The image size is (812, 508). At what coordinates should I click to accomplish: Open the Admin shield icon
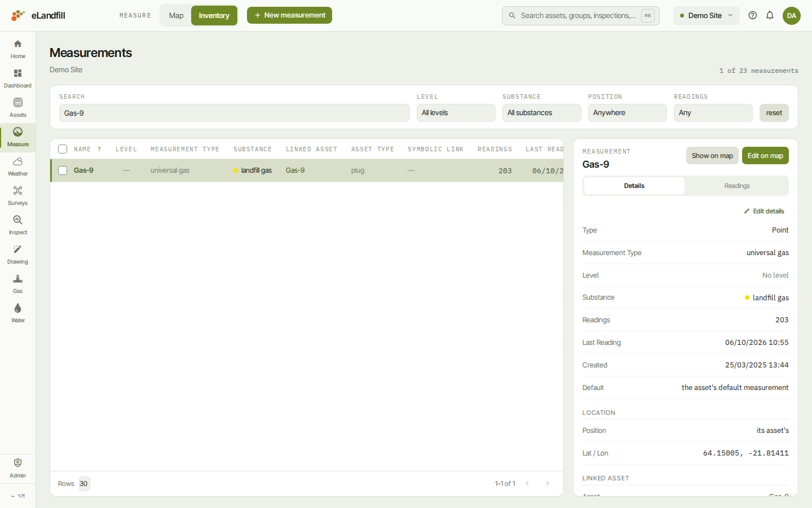[x=17, y=463]
